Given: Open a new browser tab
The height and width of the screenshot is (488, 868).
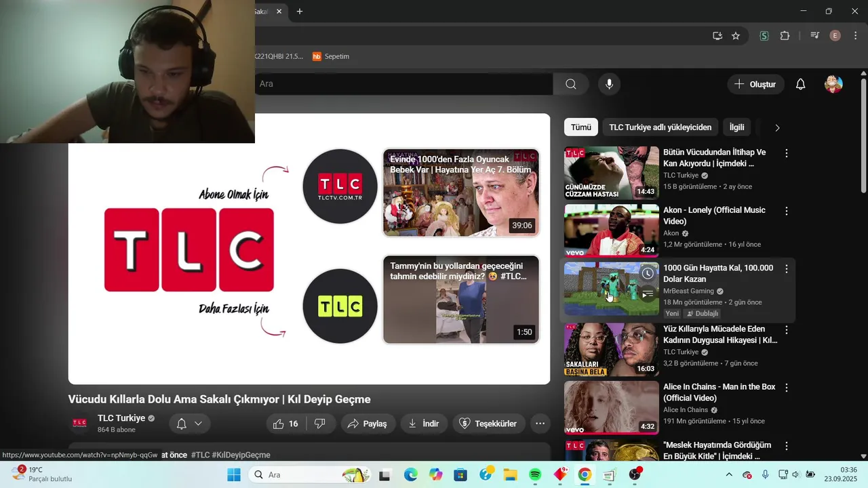Looking at the screenshot, I should pyautogui.click(x=300, y=12).
